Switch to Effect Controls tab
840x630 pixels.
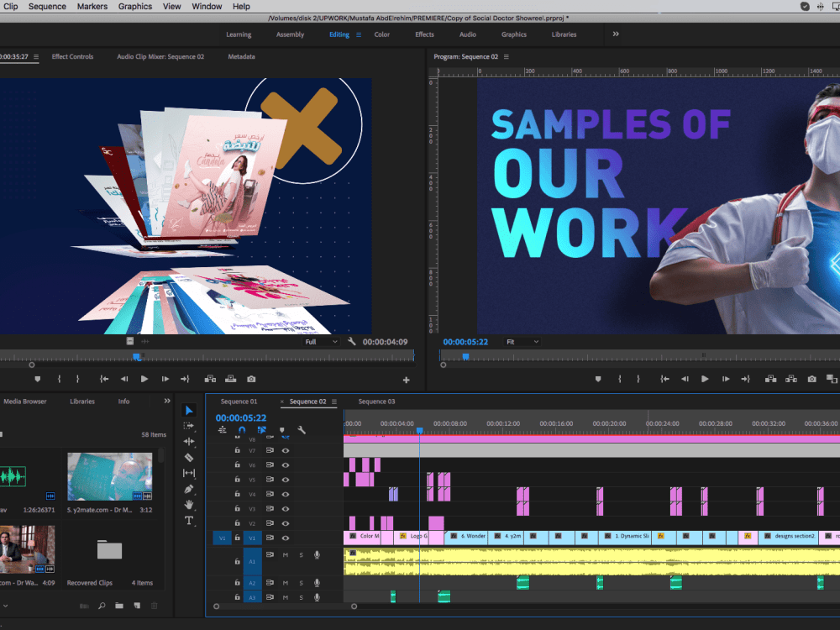pos(72,56)
